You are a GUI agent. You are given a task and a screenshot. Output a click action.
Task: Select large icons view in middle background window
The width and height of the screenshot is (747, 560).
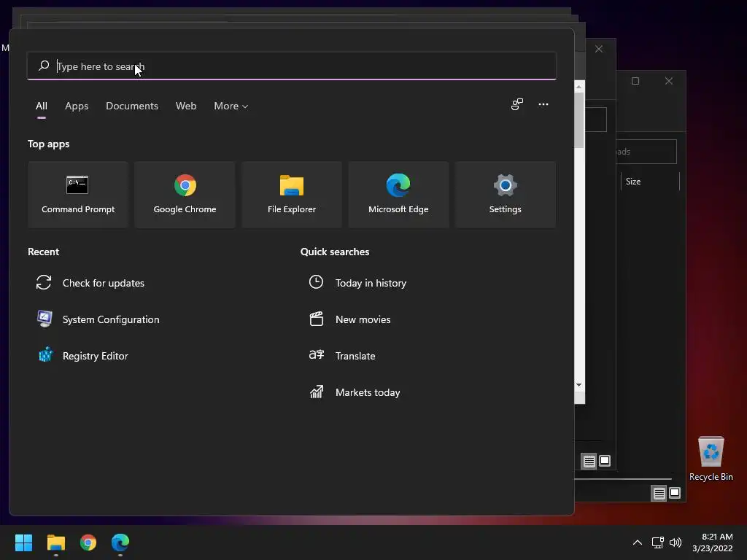tap(605, 461)
